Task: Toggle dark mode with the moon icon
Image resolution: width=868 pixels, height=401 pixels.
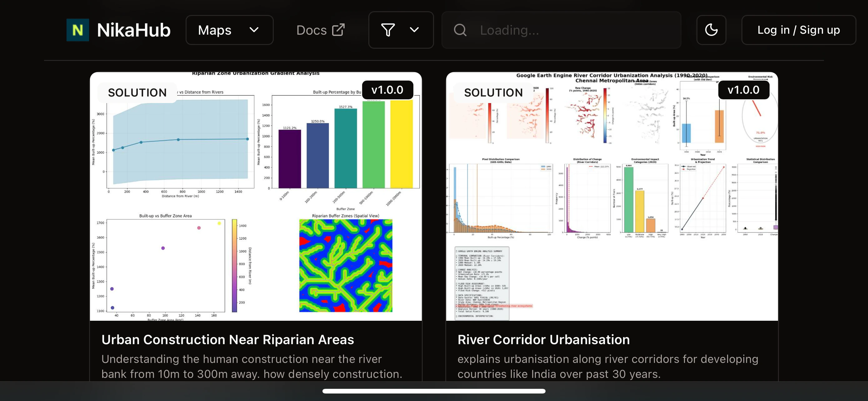Action: (711, 30)
